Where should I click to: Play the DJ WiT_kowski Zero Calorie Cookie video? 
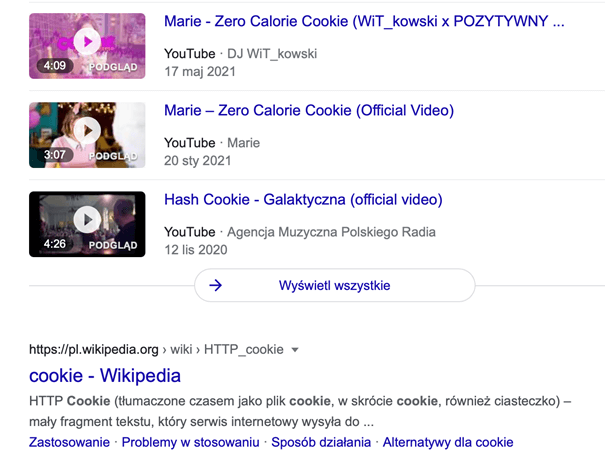[x=87, y=42]
